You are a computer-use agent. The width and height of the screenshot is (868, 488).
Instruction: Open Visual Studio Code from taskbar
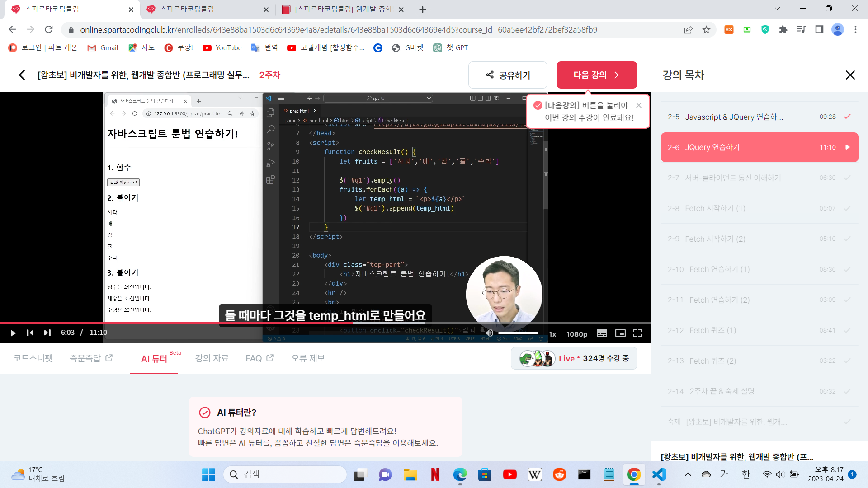point(659,474)
